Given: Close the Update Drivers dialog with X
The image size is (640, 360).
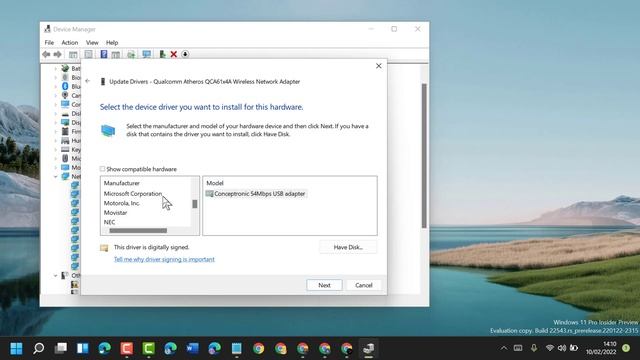Looking at the screenshot, I should (x=379, y=66).
